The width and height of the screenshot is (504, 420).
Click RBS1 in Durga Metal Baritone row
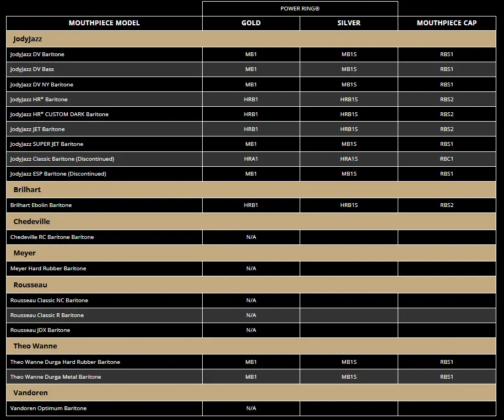[x=447, y=377]
